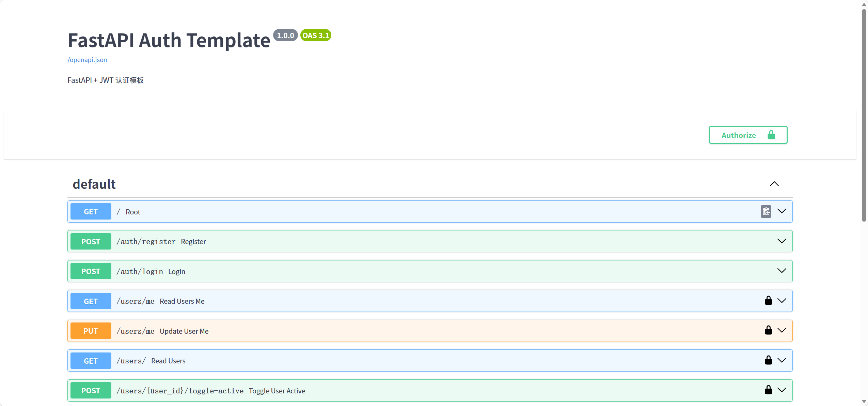
Task: Click the FastAPI Auth Template title
Action: pos(169,40)
